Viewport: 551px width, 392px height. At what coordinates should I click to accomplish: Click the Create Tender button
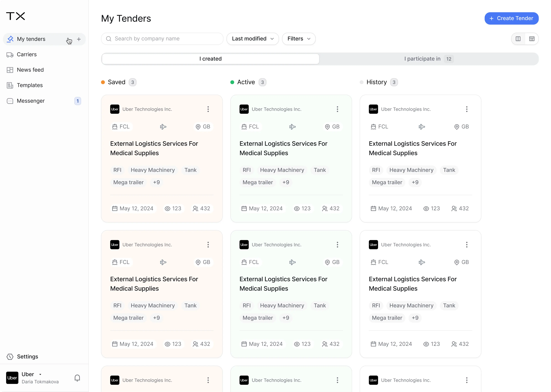click(x=511, y=18)
